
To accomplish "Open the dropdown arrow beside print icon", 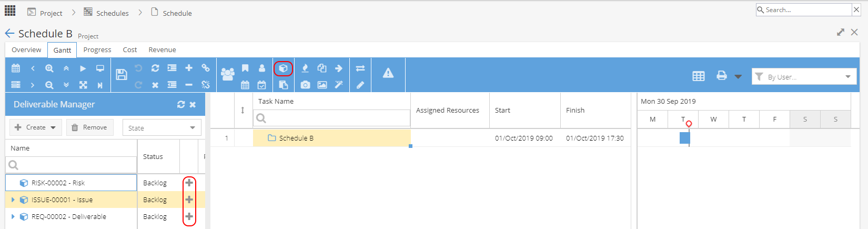I will point(738,76).
